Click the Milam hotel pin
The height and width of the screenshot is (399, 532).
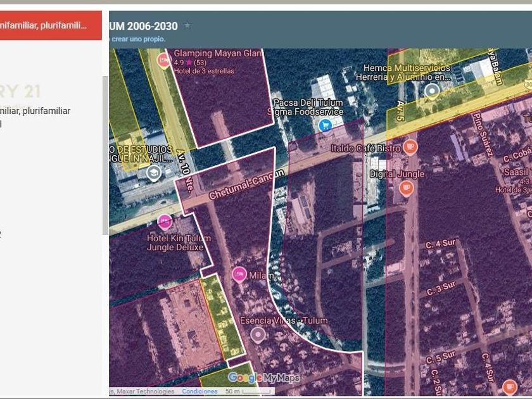pyautogui.click(x=239, y=275)
